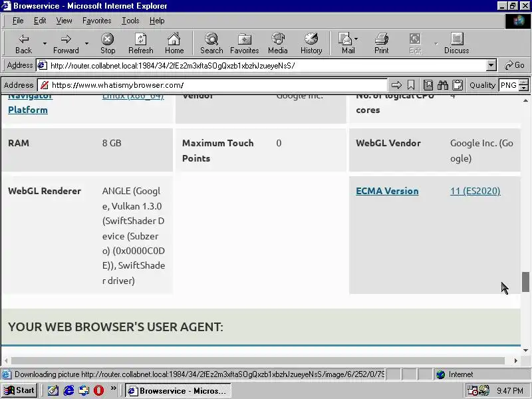Image resolution: width=532 pixels, height=399 pixels.
Task: Open the Media toolbar button
Action: tap(277, 43)
